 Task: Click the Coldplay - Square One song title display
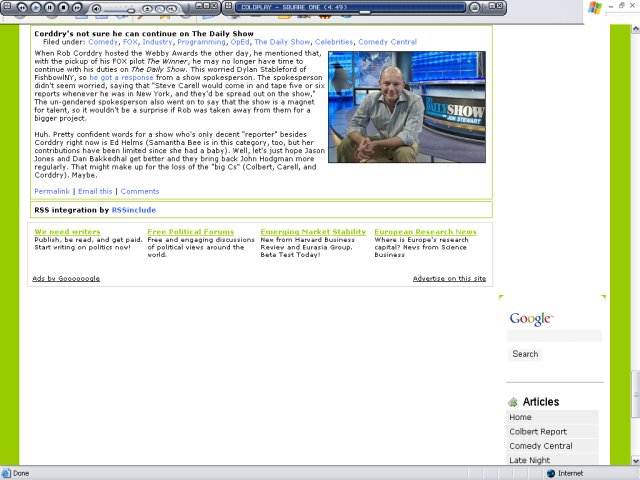[294, 7]
